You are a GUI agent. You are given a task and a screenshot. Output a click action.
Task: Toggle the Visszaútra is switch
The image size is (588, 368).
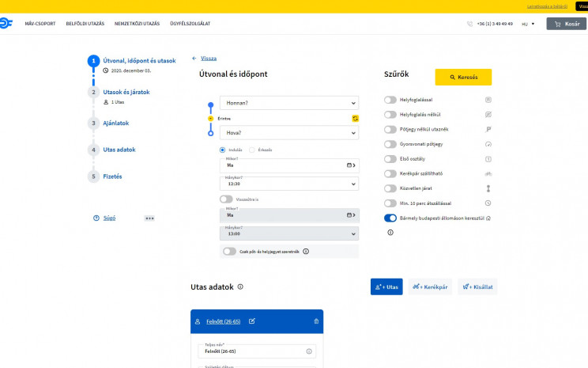[x=226, y=199]
